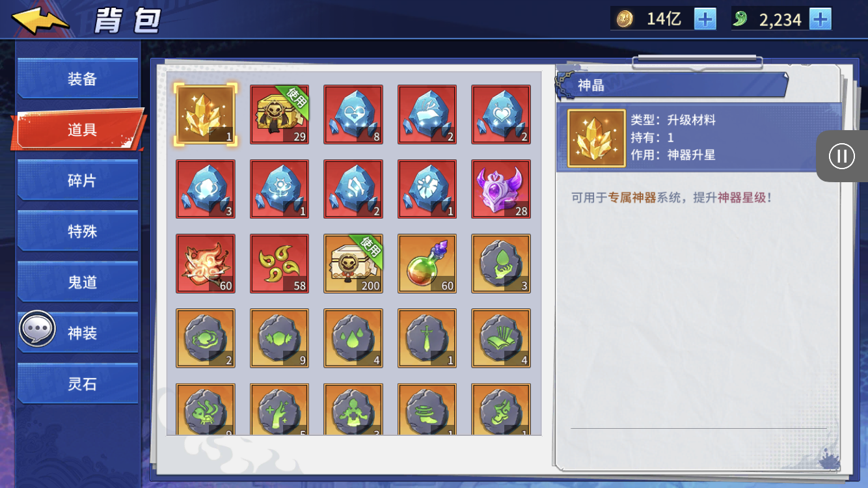Image resolution: width=868 pixels, height=488 pixels.
Task: Pick the flame spirit item with 60
Action: click(x=206, y=264)
